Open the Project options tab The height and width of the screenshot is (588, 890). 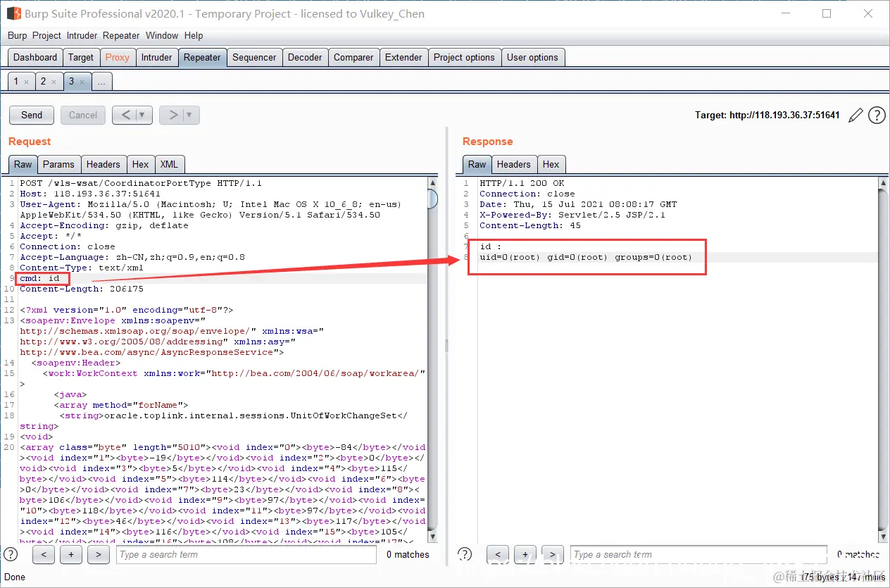[x=464, y=58]
